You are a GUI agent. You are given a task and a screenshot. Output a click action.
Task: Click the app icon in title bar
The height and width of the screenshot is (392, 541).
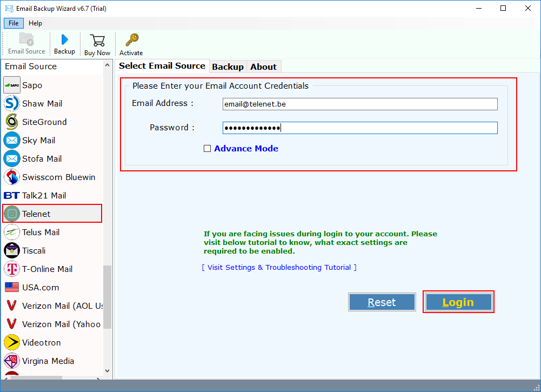[x=9, y=8]
